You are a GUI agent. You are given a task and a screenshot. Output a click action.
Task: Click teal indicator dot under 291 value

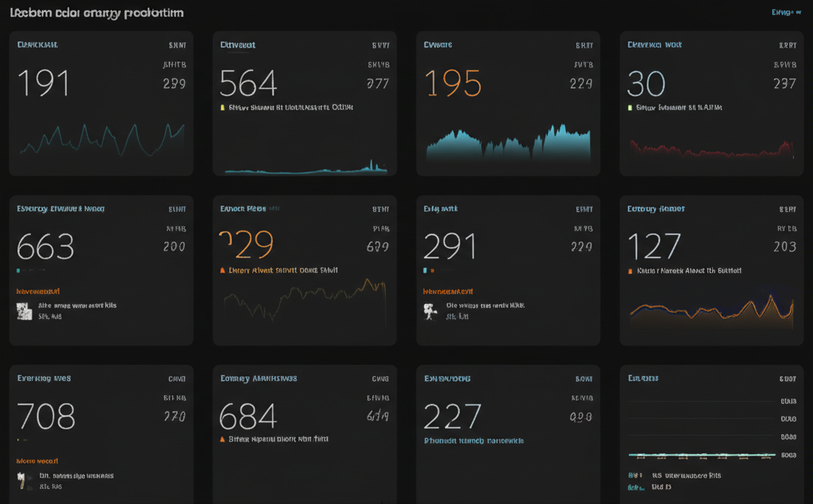click(426, 271)
